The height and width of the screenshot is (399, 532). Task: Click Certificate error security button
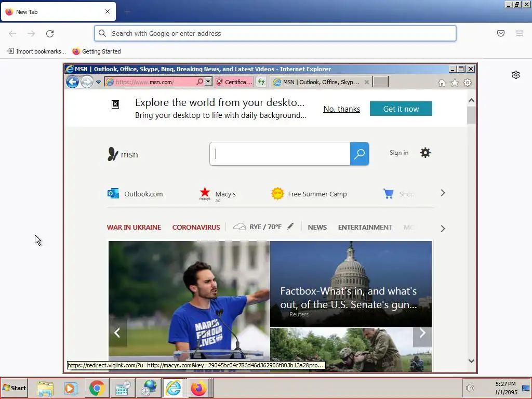tap(234, 82)
